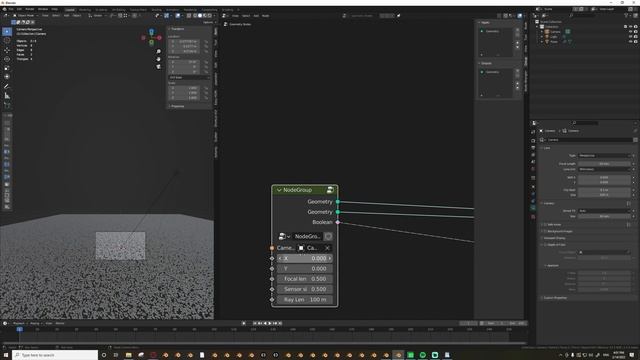Viewport: 640px width, 360px height.
Task: Open the timeline Playback menu
Action: point(19,323)
